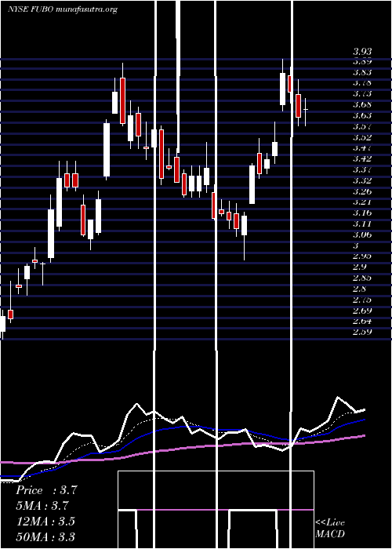Click the 3.63 price level label
The image size is (392, 549).
pyautogui.click(x=362, y=116)
